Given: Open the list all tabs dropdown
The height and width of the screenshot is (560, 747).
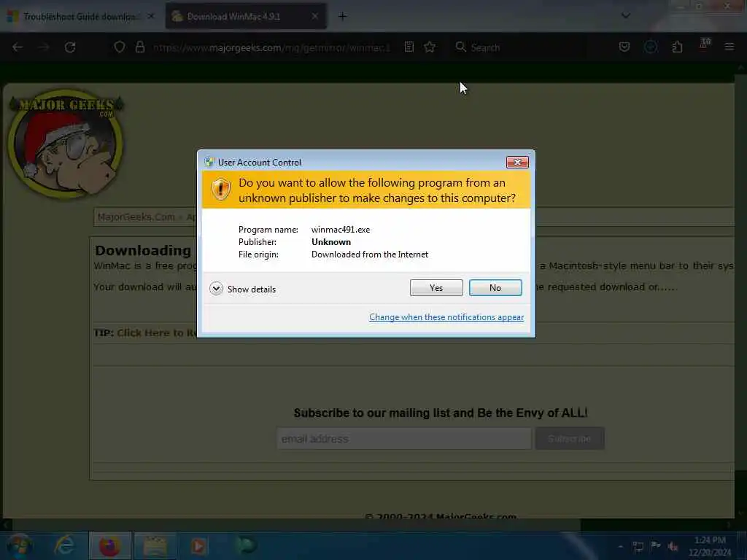Looking at the screenshot, I should pos(625,16).
